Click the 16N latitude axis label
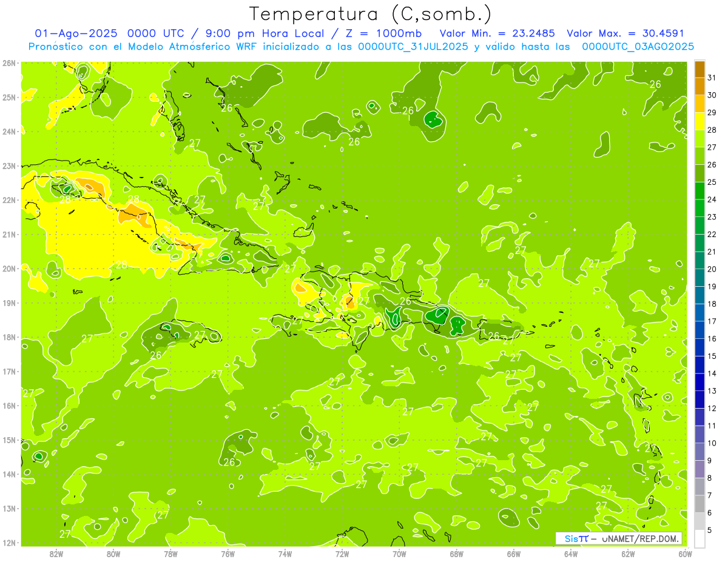This screenshot has width=728, height=562. coord(9,406)
